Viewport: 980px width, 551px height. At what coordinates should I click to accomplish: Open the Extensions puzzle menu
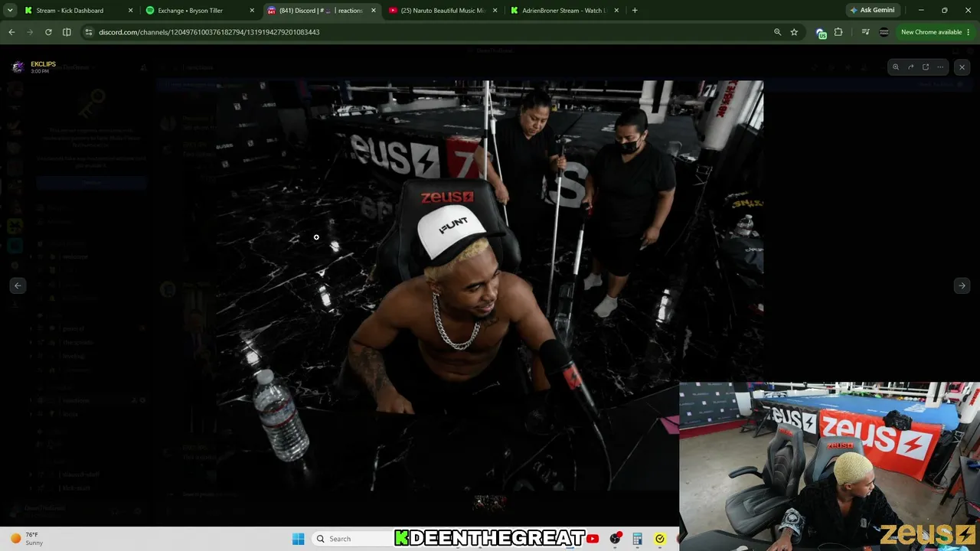(x=838, y=32)
